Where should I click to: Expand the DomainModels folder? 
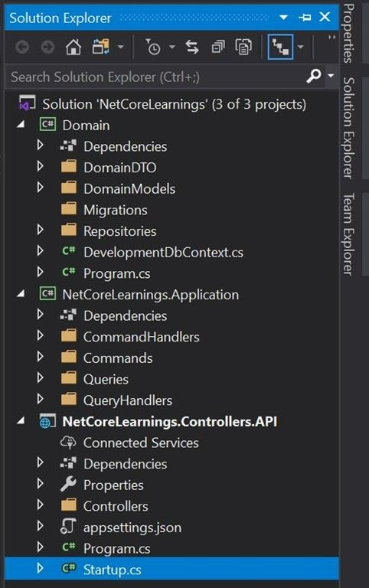click(x=41, y=187)
